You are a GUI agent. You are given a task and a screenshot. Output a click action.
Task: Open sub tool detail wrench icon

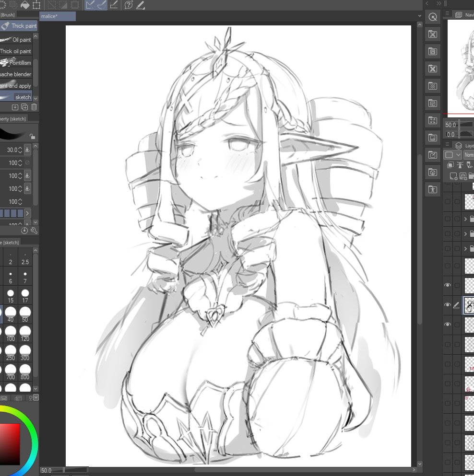34,231
